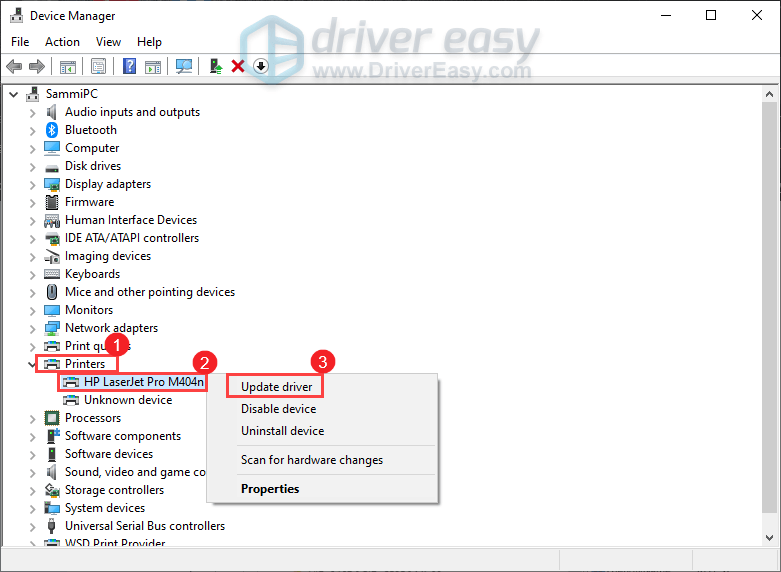Click the Mice and other pointing devices icon
Screen dimensions: 781x572
coord(52,292)
